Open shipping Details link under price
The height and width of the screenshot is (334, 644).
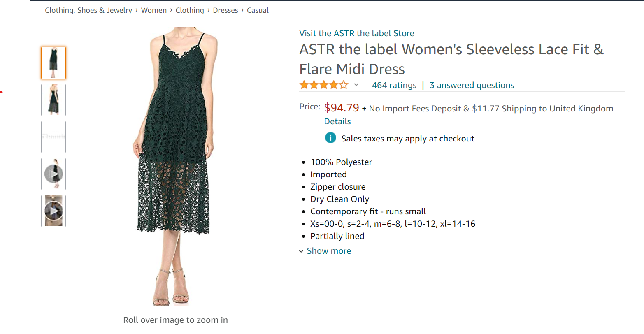(337, 121)
